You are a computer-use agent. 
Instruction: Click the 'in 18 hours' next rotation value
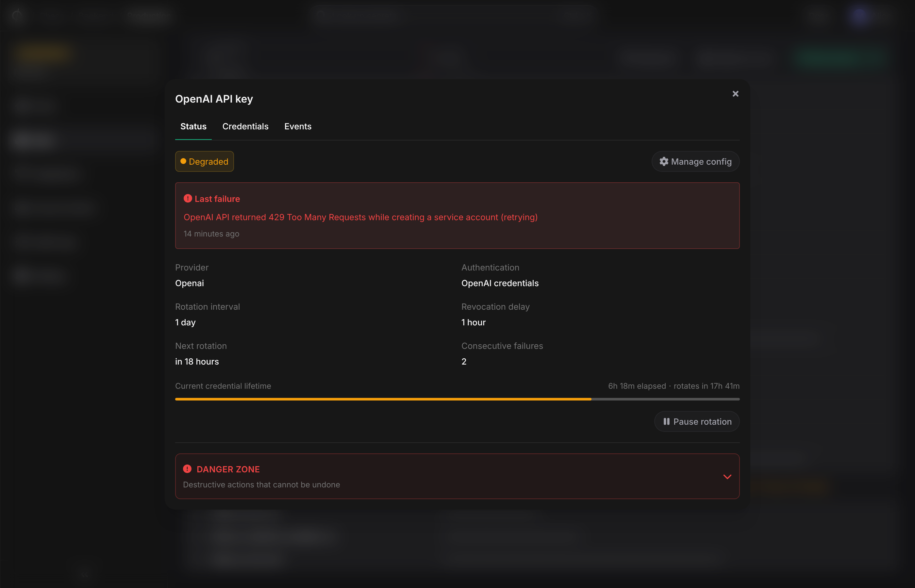(x=197, y=362)
